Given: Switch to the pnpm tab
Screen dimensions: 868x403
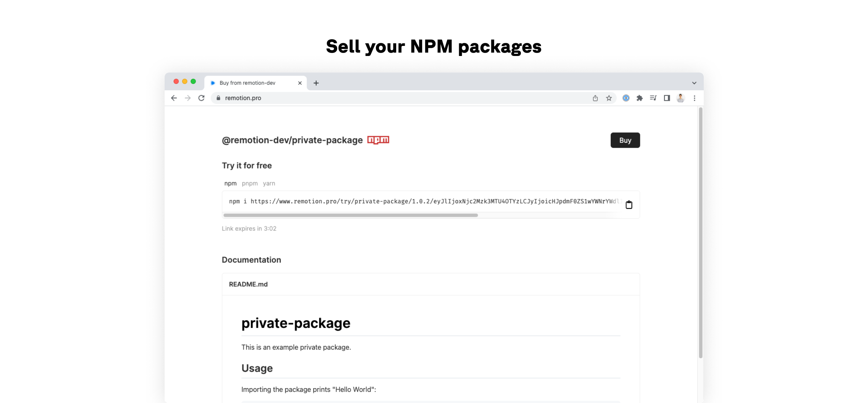Looking at the screenshot, I should tap(250, 184).
